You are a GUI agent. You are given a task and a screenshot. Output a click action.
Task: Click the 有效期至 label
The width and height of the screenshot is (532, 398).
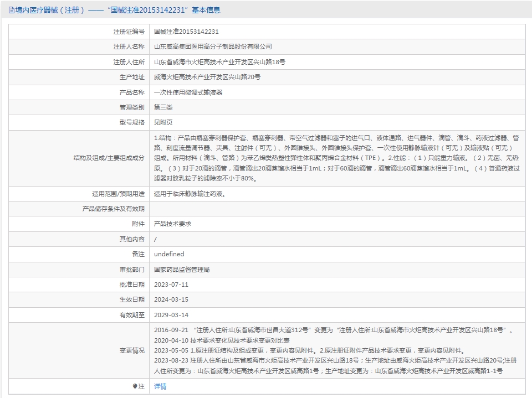click(x=132, y=315)
